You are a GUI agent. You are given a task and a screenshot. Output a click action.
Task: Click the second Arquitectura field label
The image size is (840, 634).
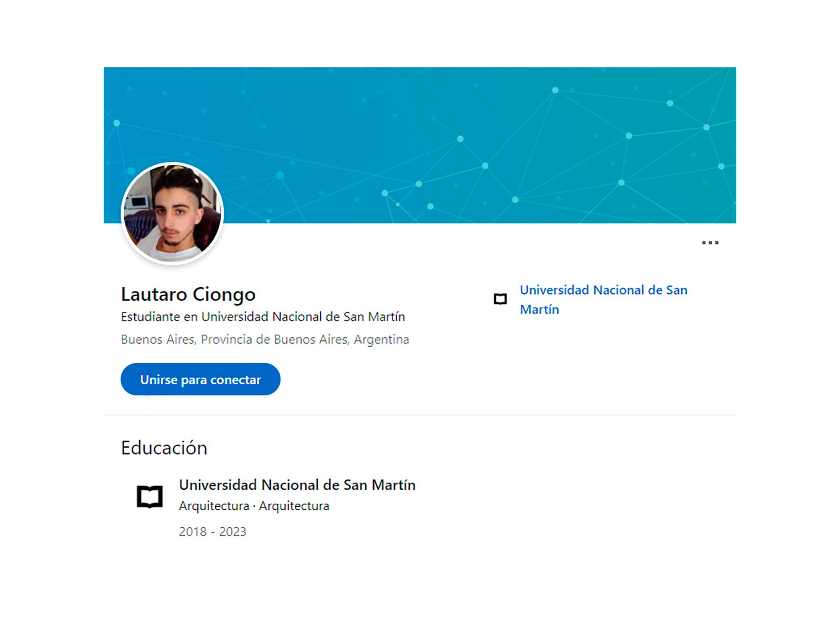(294, 506)
